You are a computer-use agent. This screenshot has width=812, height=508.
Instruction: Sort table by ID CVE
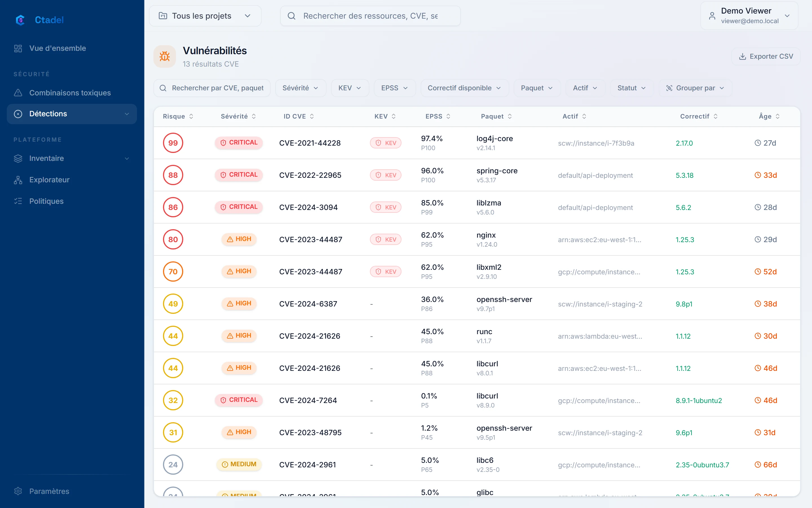click(299, 116)
